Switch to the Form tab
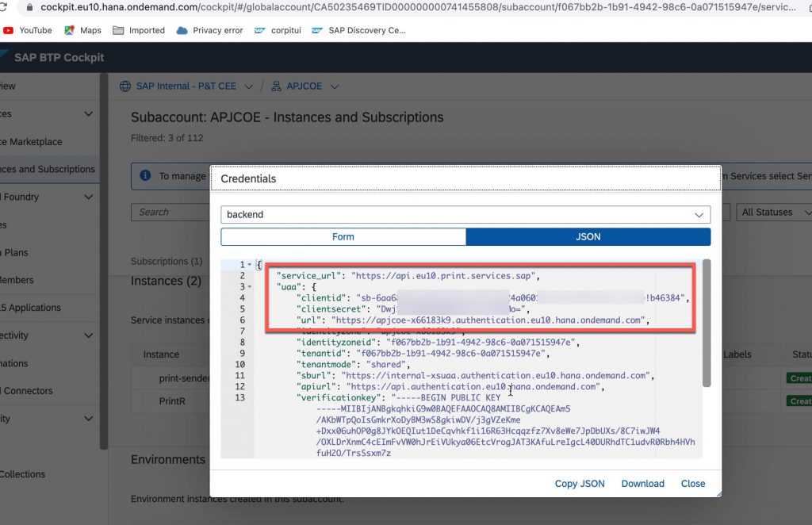Image resolution: width=812 pixels, height=525 pixels. click(x=343, y=236)
